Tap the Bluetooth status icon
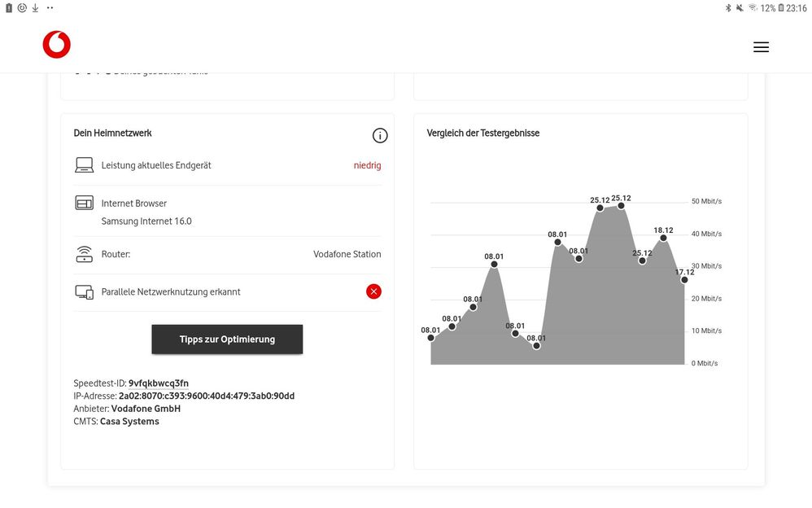This screenshot has width=812, height=508. [x=728, y=7]
